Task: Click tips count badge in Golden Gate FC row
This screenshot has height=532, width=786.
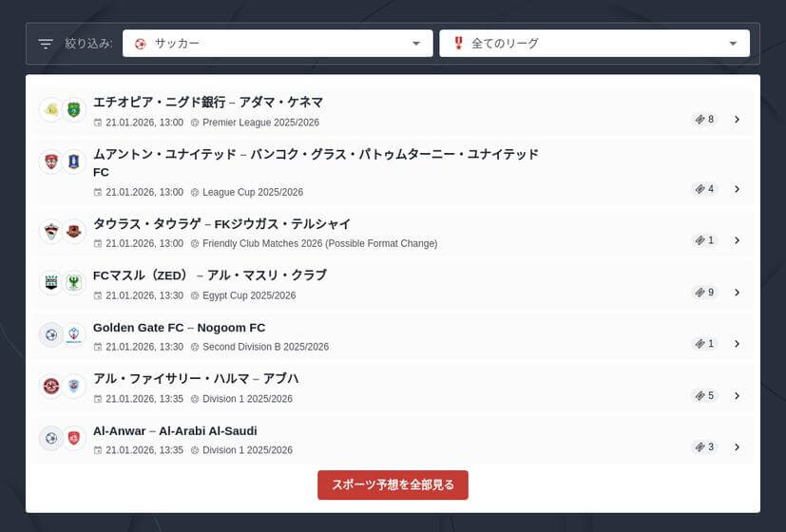Action: coord(704,344)
